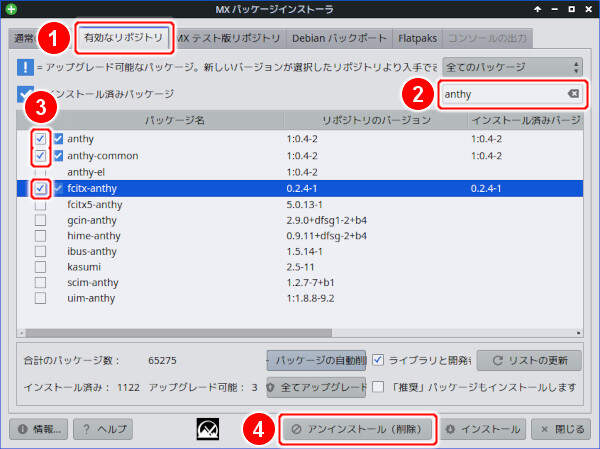Viewport: 600px width, 449px height.
Task: Click the green plus app icon in title bar
Action: tap(11, 9)
